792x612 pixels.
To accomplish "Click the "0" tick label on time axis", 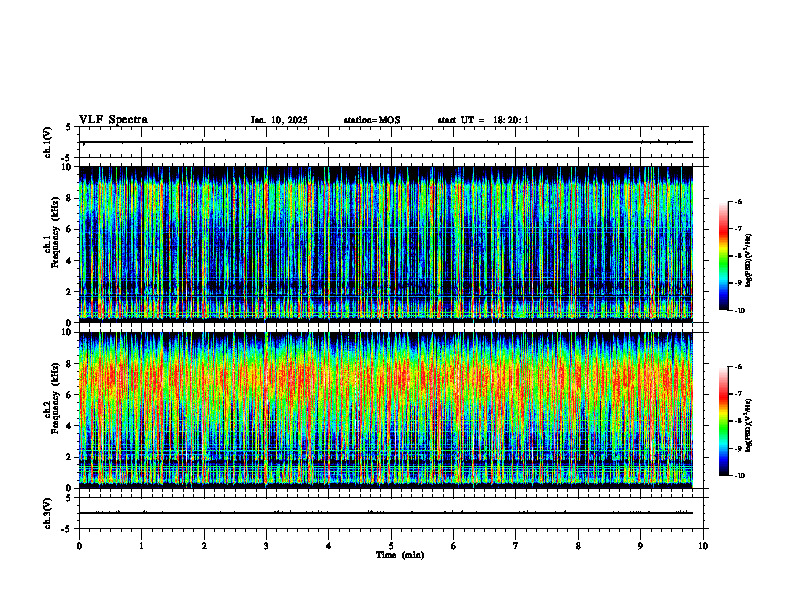I will tap(79, 546).
